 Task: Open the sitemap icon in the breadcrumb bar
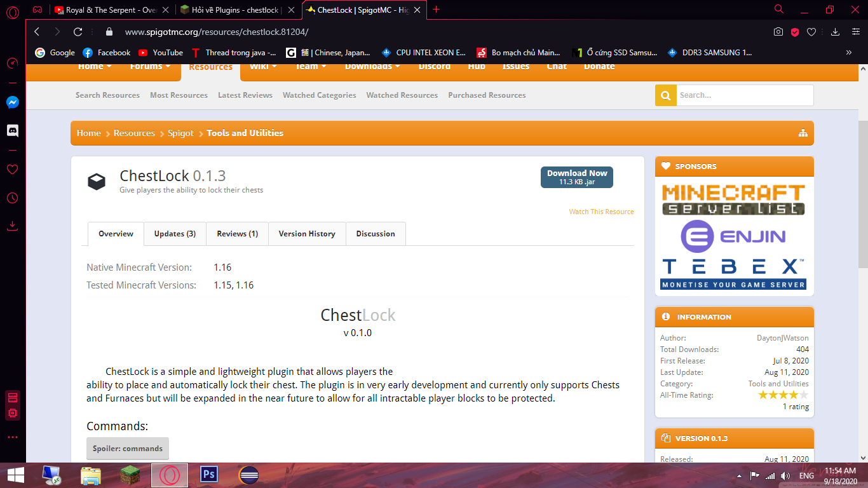803,133
